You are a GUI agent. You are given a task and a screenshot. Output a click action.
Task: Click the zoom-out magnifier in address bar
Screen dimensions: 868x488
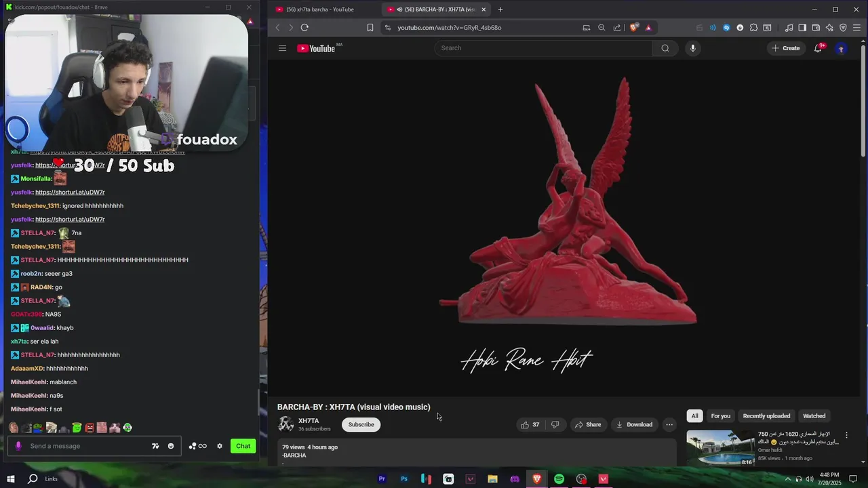[x=601, y=28]
